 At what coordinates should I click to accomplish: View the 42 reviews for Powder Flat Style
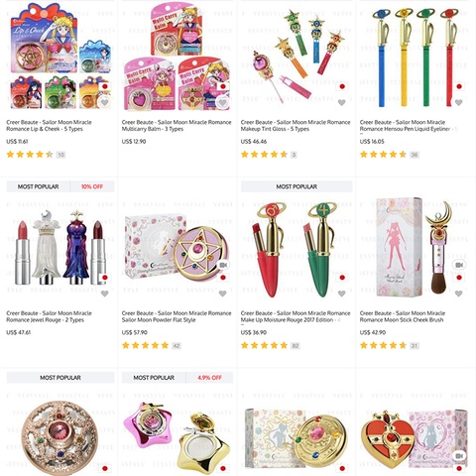click(x=177, y=346)
